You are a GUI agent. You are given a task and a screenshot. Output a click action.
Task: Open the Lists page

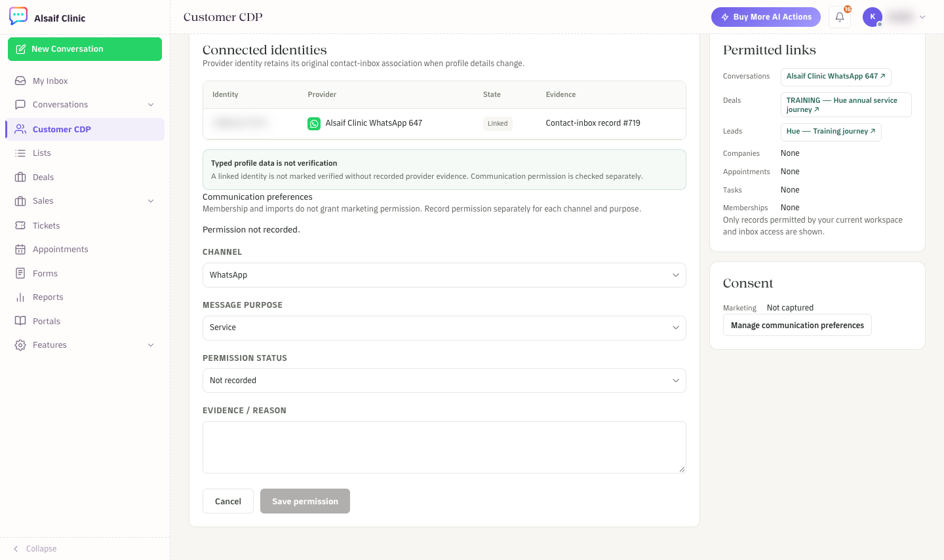click(85, 153)
